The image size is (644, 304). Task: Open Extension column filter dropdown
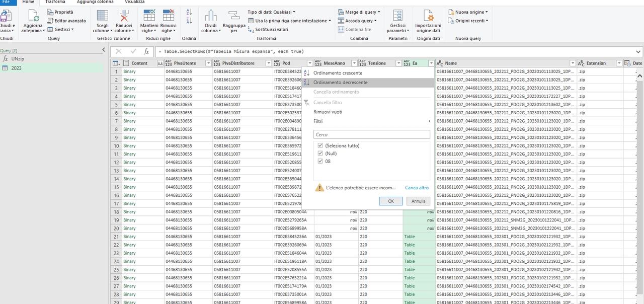click(x=618, y=63)
